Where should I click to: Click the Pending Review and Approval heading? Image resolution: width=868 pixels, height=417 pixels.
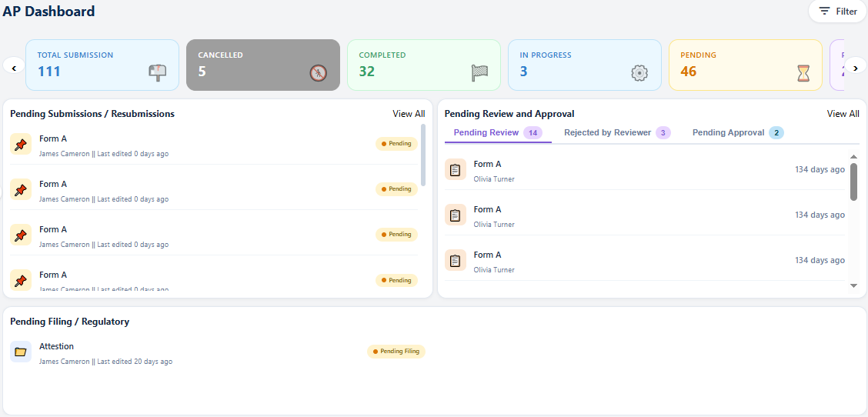(x=509, y=114)
